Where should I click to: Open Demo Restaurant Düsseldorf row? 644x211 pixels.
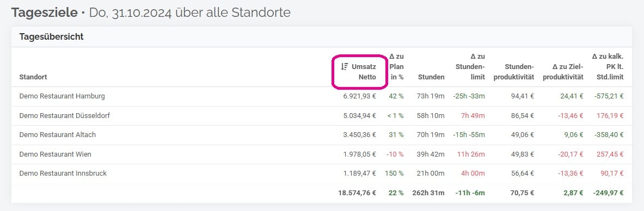coord(322,116)
